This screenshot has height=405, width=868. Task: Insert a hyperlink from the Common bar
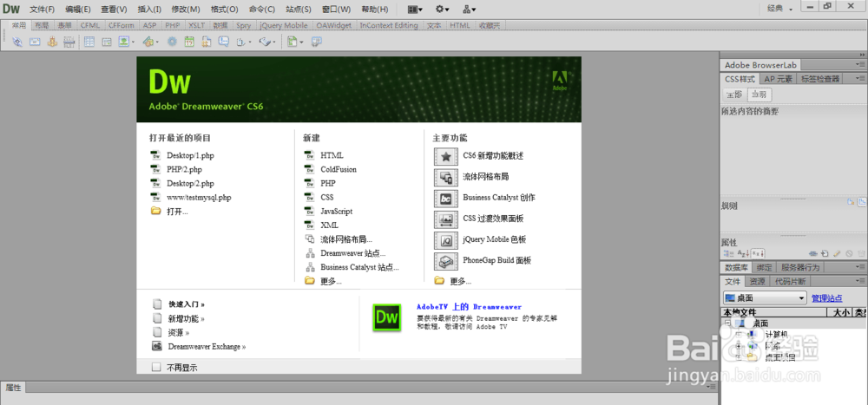17,42
